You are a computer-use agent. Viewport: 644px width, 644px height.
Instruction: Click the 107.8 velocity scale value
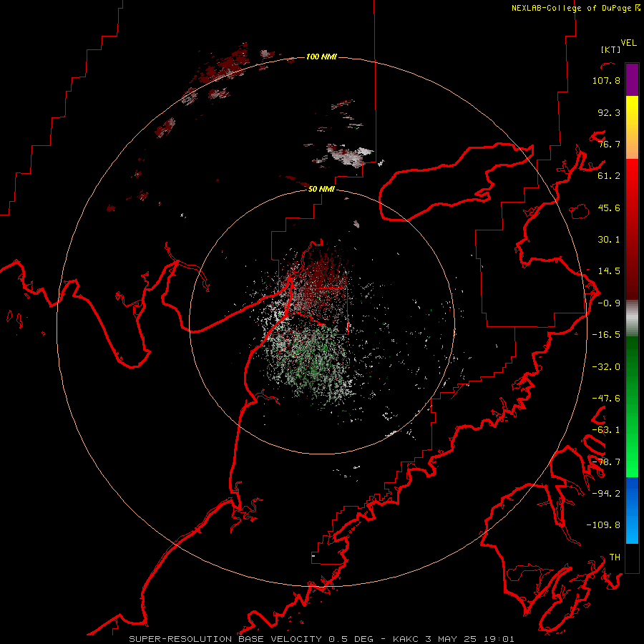606,80
